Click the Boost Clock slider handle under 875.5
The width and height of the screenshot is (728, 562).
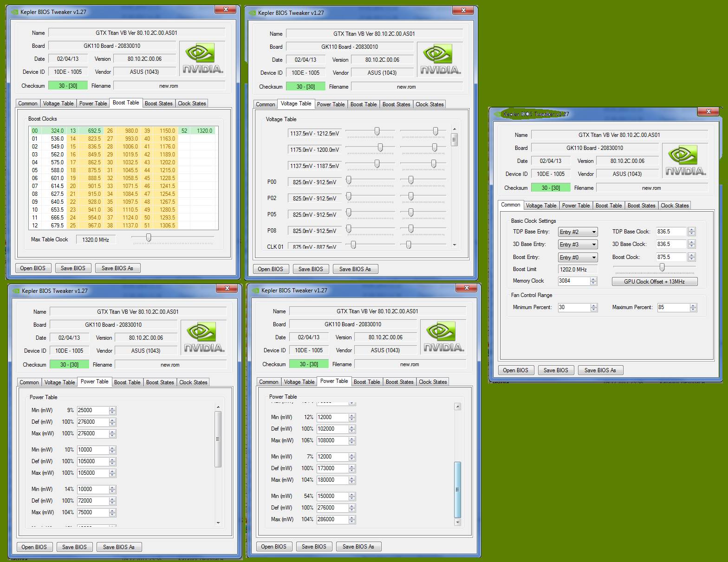[x=662, y=267]
